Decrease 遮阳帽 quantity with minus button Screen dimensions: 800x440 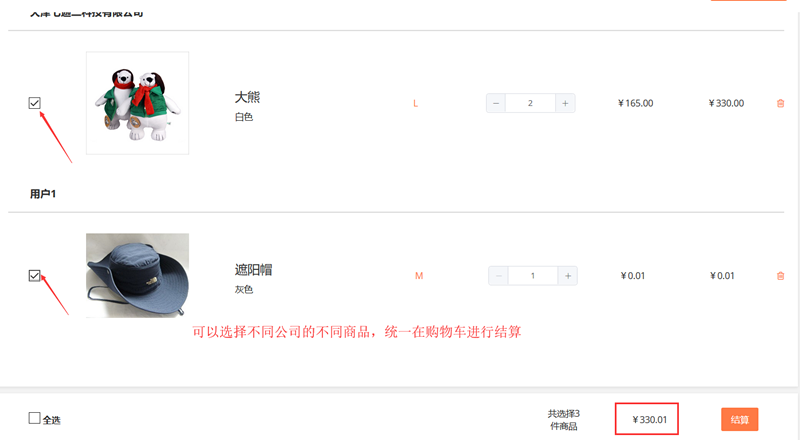click(x=498, y=276)
